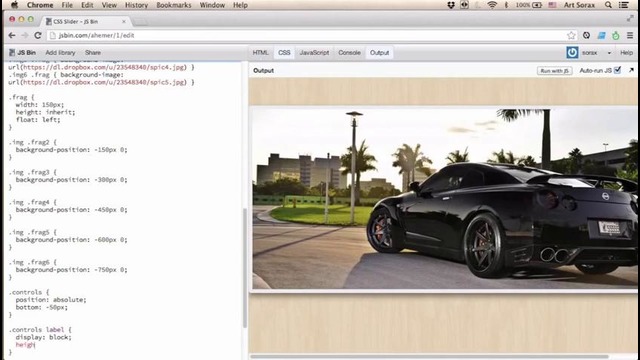This screenshot has width=640, height=360.
Task: Click the 'float: left;' line
Action: click(x=38, y=120)
